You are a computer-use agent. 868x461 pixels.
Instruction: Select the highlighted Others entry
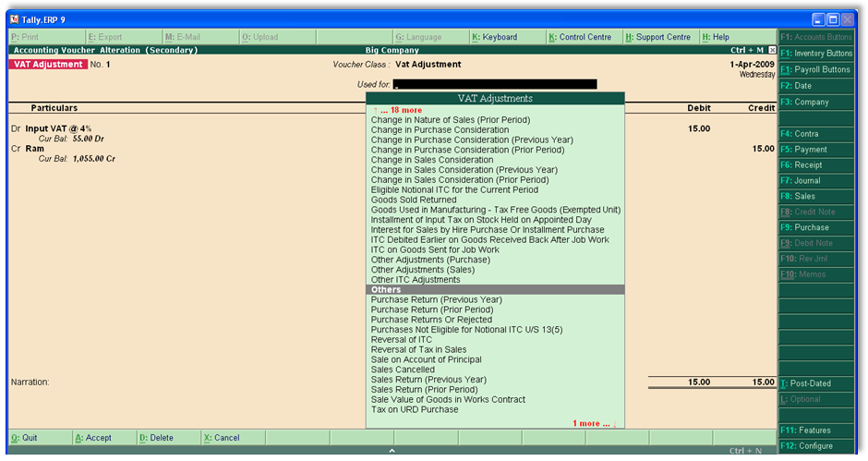[496, 289]
